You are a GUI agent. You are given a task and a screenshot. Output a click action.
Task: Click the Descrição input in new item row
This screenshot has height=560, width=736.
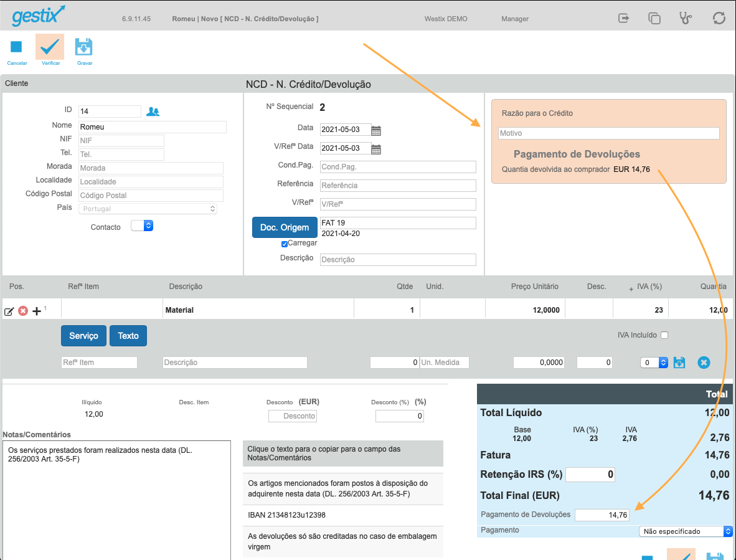[x=235, y=363]
